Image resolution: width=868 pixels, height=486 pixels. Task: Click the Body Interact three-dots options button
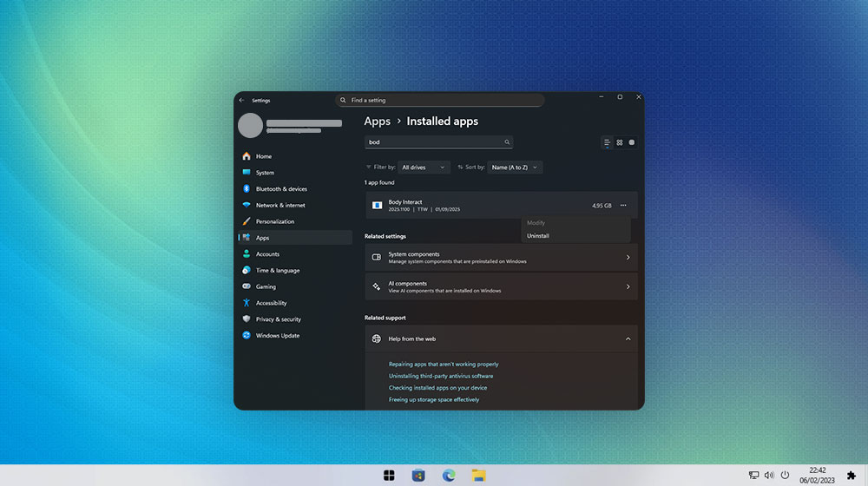(x=623, y=206)
